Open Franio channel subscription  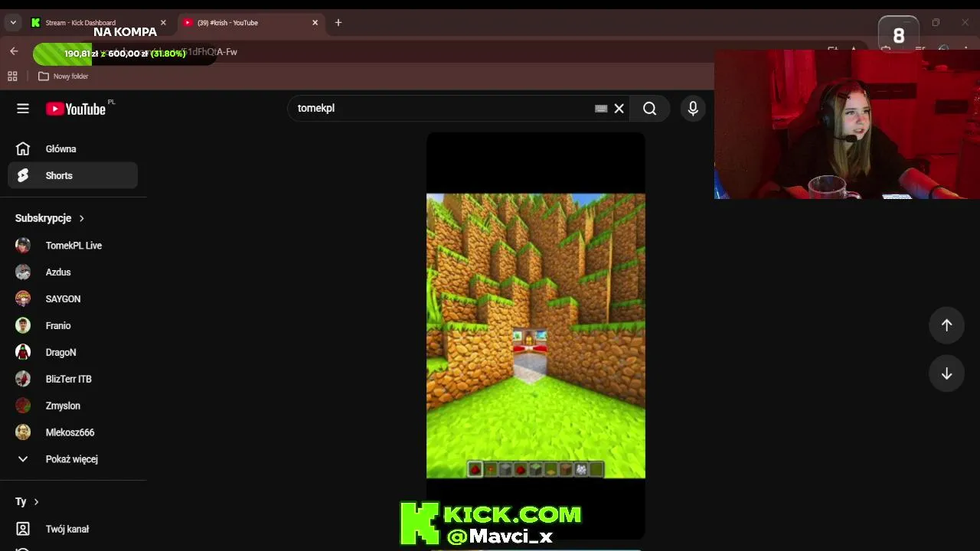tap(73, 326)
